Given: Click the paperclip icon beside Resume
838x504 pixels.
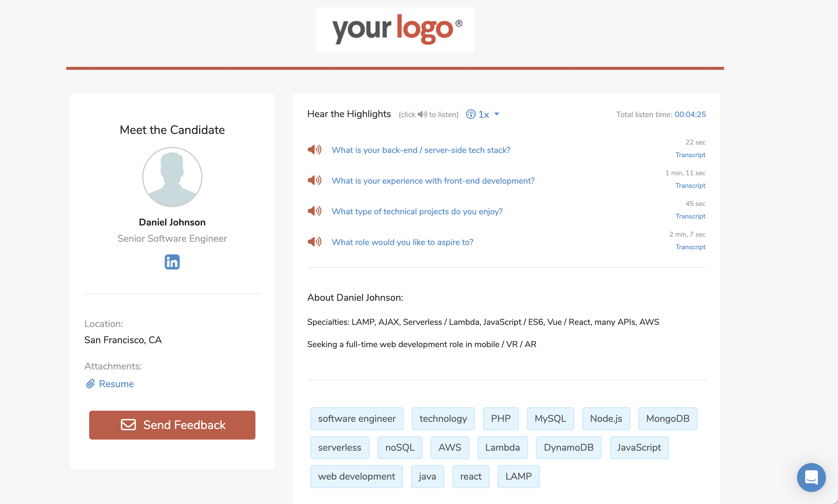Looking at the screenshot, I should [x=90, y=384].
